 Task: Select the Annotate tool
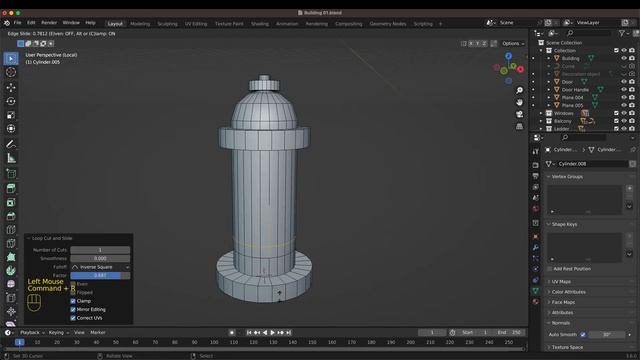tap(11, 144)
